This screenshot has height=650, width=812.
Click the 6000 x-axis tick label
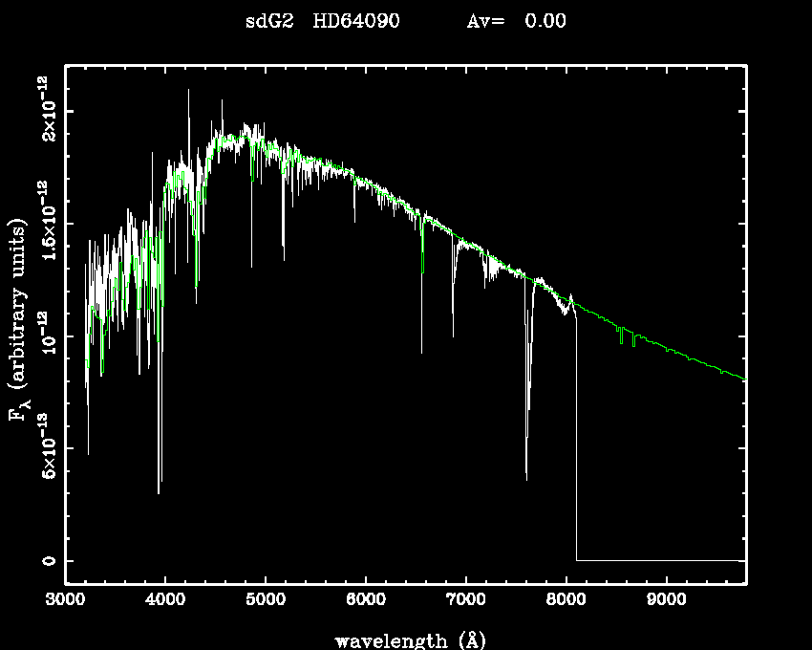pos(366,601)
